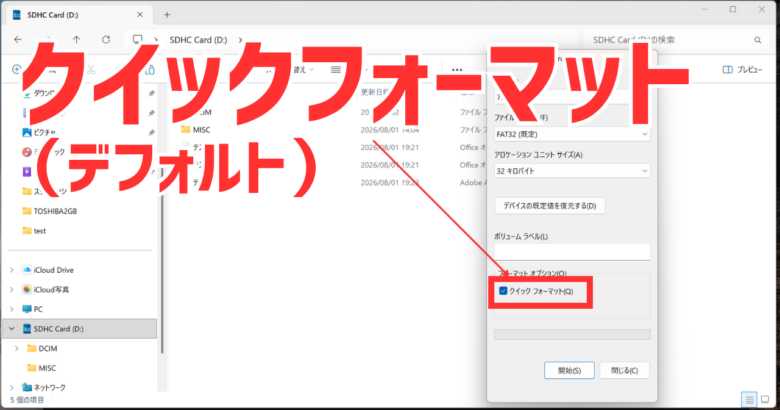Click the MISC folder icon in file list
The height and width of the screenshot is (410, 780).
click(x=186, y=129)
